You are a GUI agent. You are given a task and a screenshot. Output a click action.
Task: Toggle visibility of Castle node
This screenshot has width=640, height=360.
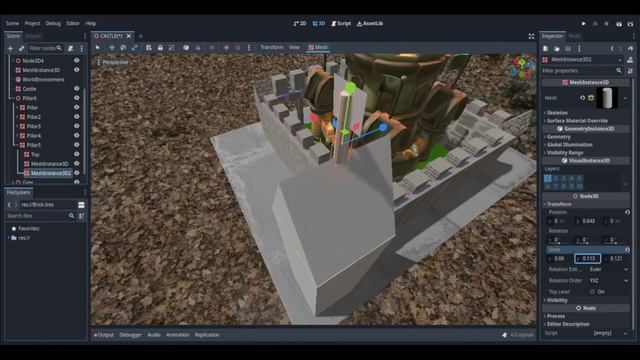tap(76, 89)
